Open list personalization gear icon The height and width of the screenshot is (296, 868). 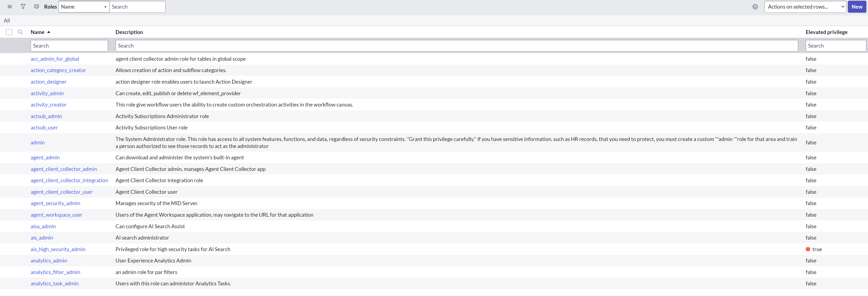coord(755,7)
